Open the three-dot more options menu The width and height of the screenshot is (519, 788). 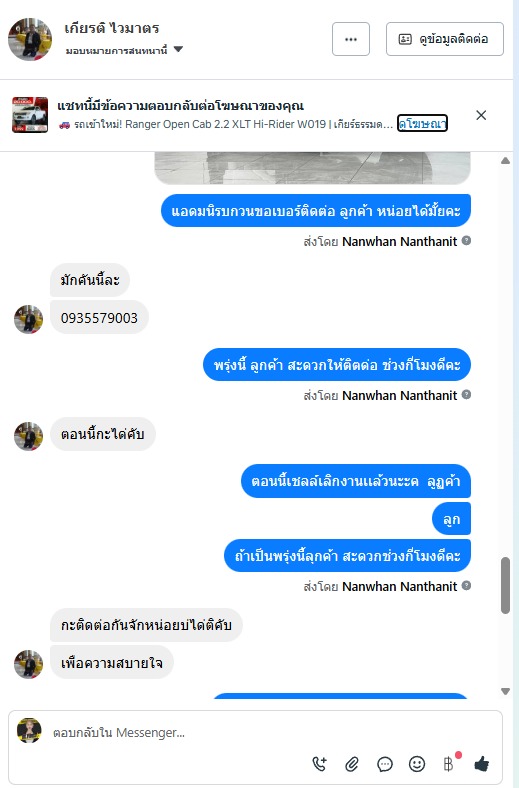(x=351, y=39)
